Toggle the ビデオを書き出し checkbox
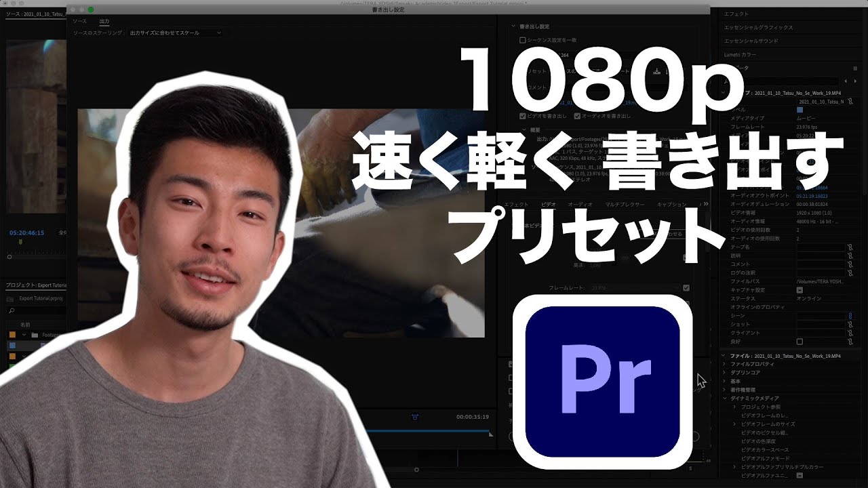The width and height of the screenshot is (868, 488). [x=522, y=116]
